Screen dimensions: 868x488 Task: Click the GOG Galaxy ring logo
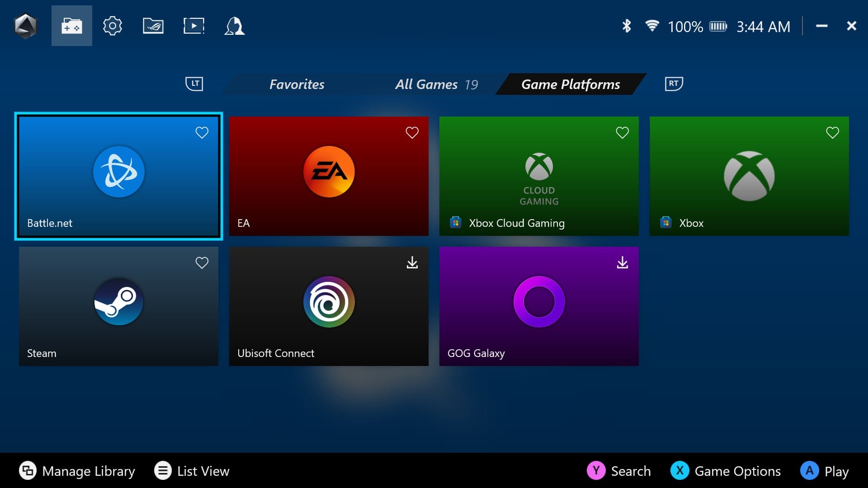click(539, 302)
